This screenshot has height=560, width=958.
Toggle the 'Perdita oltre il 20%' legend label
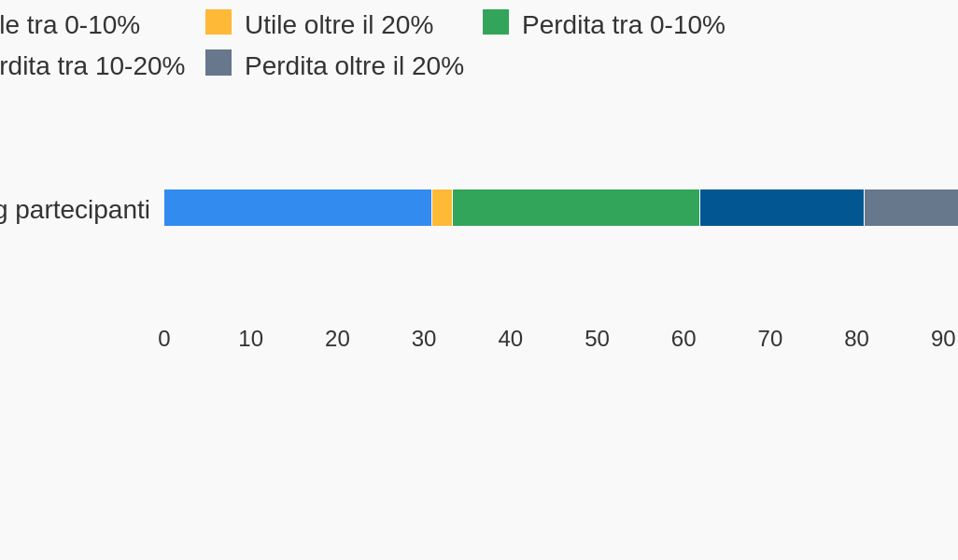point(354,66)
